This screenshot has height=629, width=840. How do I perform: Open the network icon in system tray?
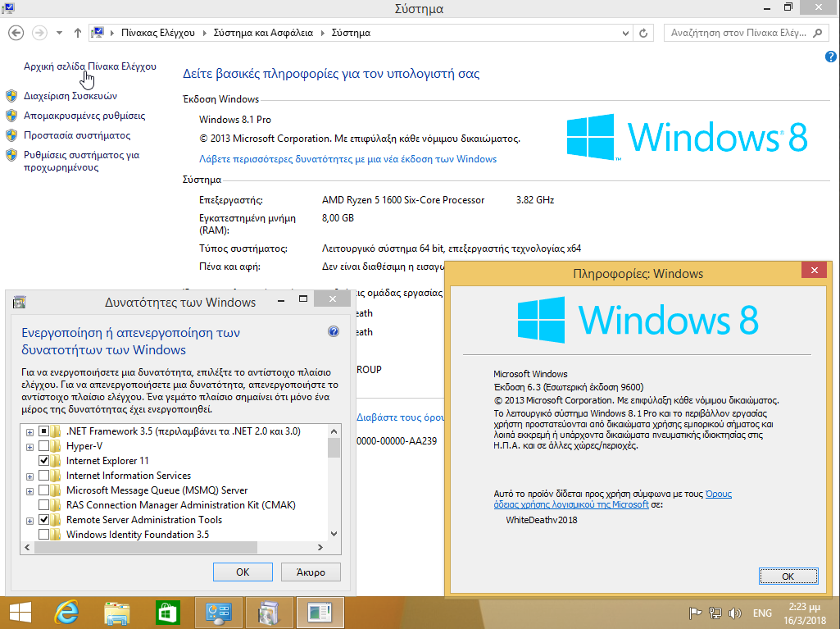click(715, 613)
